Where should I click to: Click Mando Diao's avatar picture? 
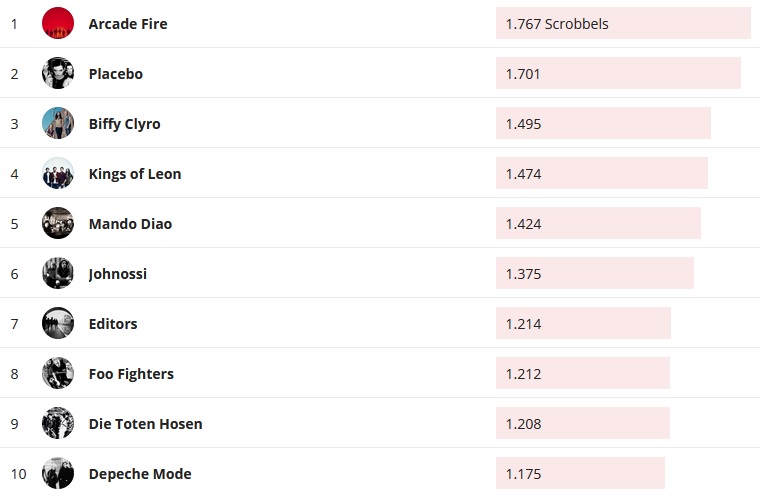[x=58, y=223]
